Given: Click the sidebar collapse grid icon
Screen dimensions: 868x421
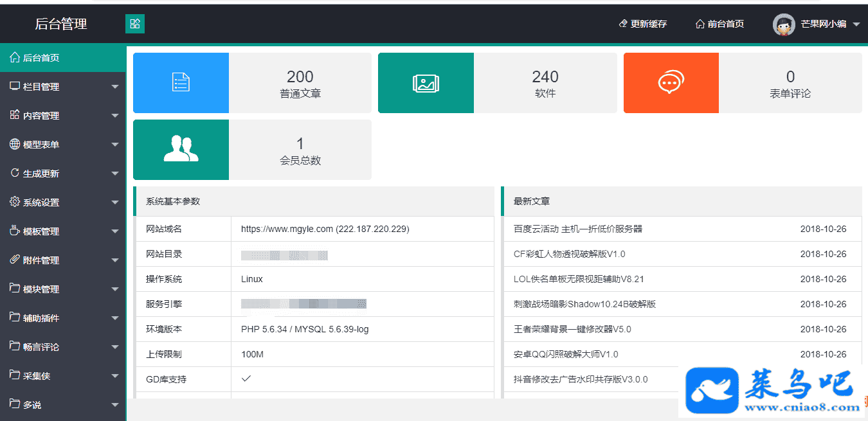Looking at the screenshot, I should click(x=135, y=24).
